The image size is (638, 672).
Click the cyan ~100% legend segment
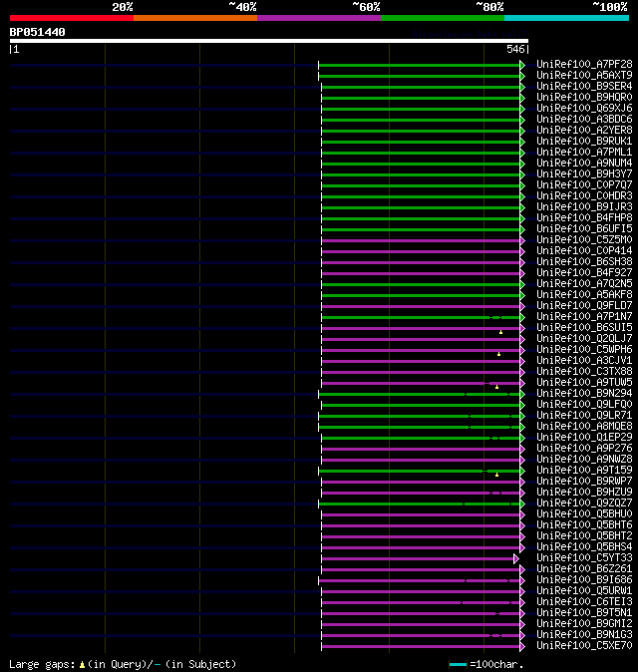[x=567, y=18]
